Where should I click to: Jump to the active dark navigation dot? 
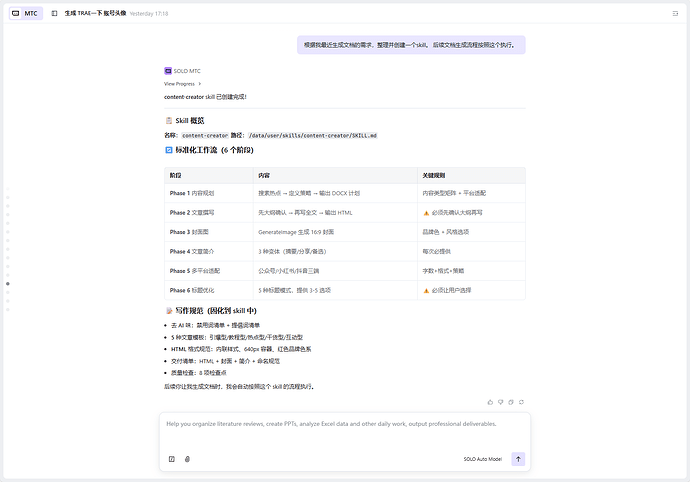[8, 283]
